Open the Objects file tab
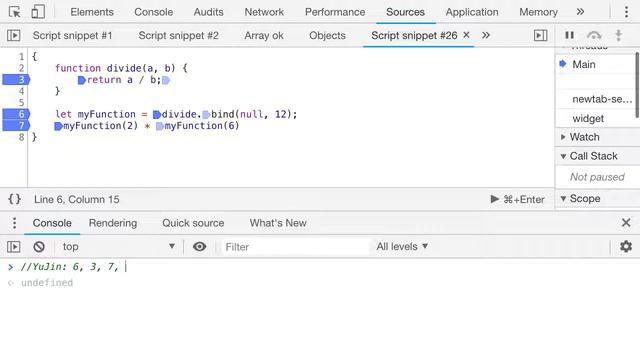 pyautogui.click(x=327, y=36)
